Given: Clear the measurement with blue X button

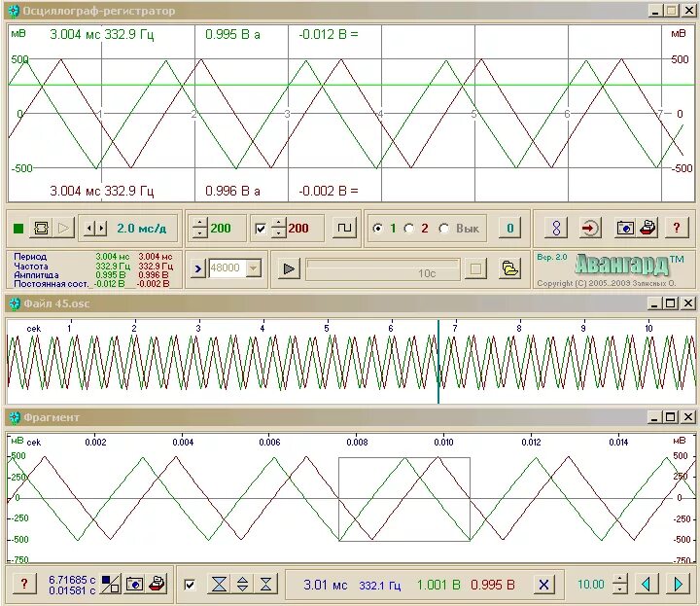Looking at the screenshot, I should coord(543,585).
